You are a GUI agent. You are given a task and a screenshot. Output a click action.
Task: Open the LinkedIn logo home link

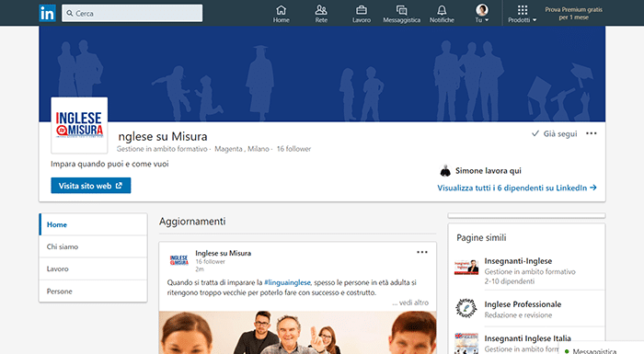pos(47,13)
